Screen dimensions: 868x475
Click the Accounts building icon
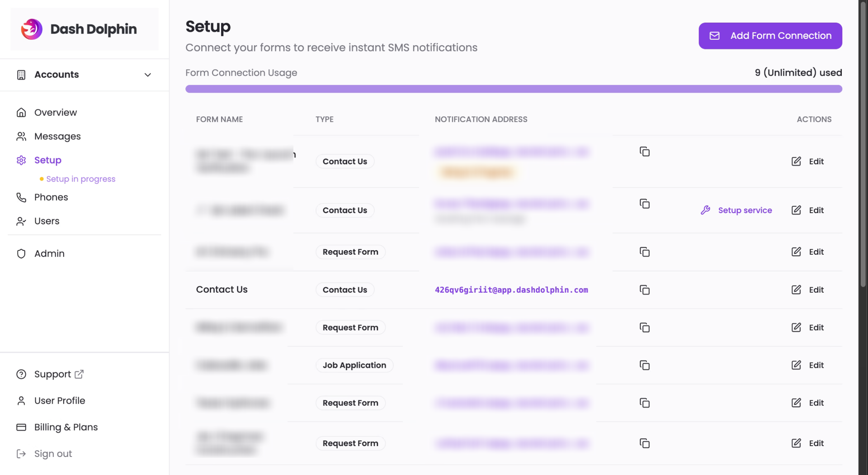tap(21, 75)
